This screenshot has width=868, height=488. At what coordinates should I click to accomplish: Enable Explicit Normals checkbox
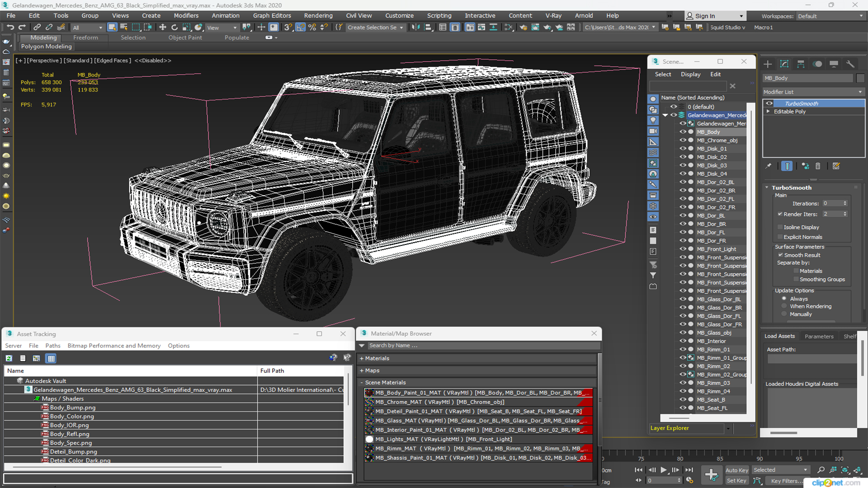[780, 237]
